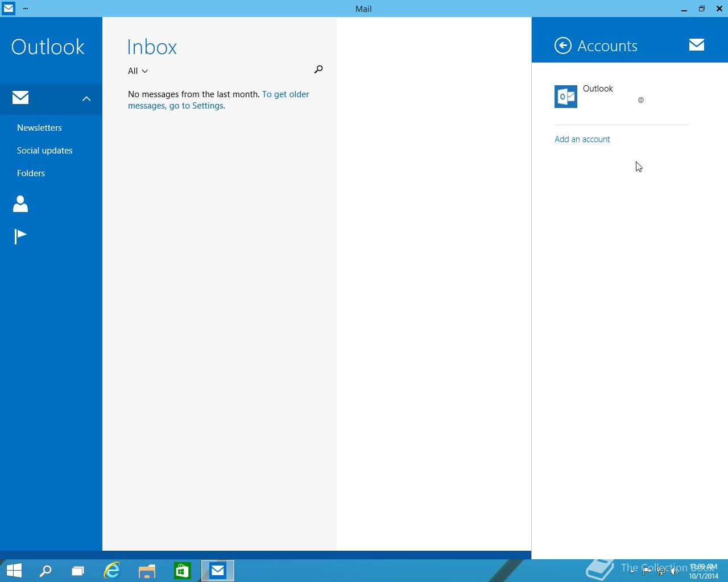Open Folders in the sidebar
Viewport: 728px width, 582px height.
click(31, 173)
